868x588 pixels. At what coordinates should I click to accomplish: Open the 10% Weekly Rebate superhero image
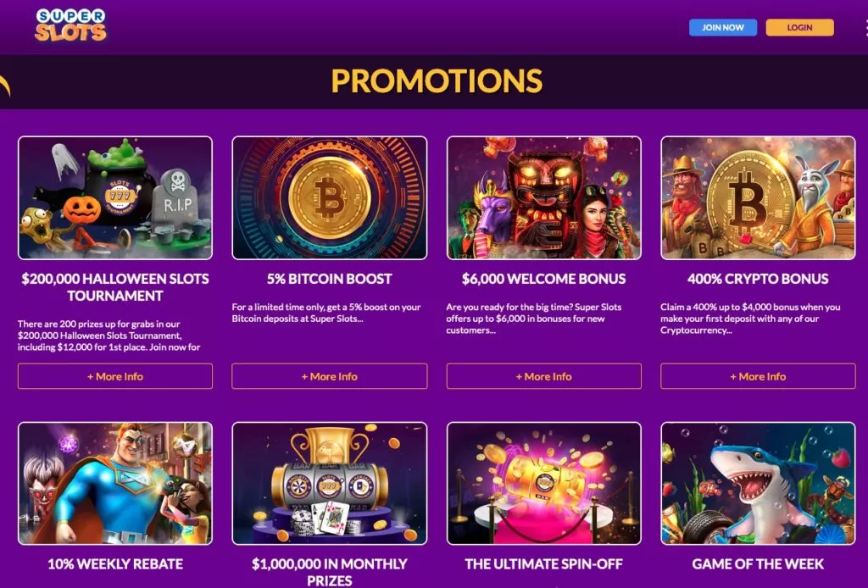point(115,483)
